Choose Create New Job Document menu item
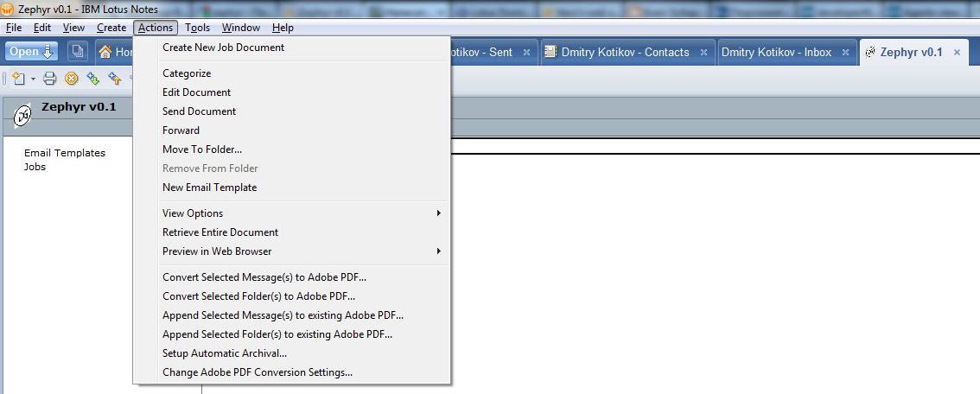This screenshot has height=394, width=980. pos(223,48)
